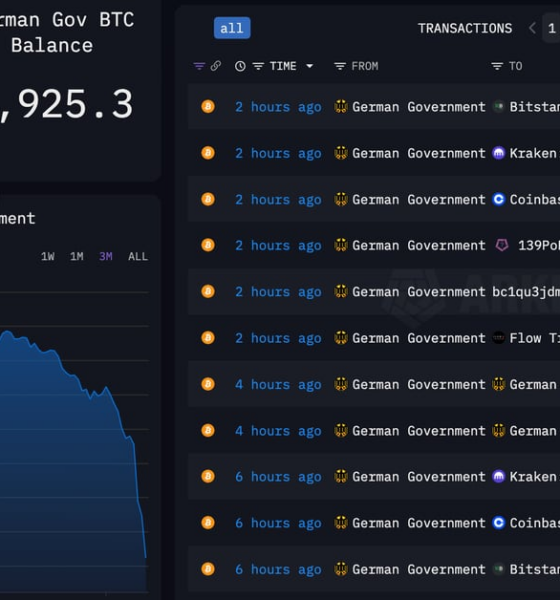Click the TO column header label
This screenshot has height=600, width=560.
coord(515,66)
